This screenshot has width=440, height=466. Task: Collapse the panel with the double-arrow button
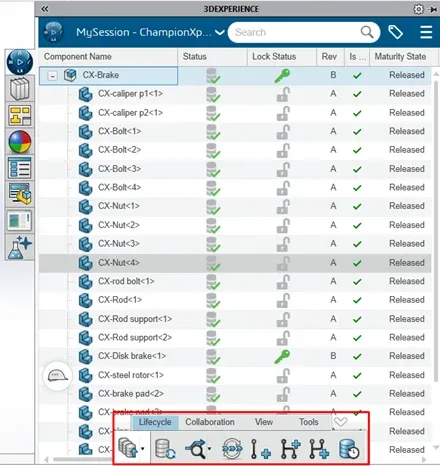44,9
